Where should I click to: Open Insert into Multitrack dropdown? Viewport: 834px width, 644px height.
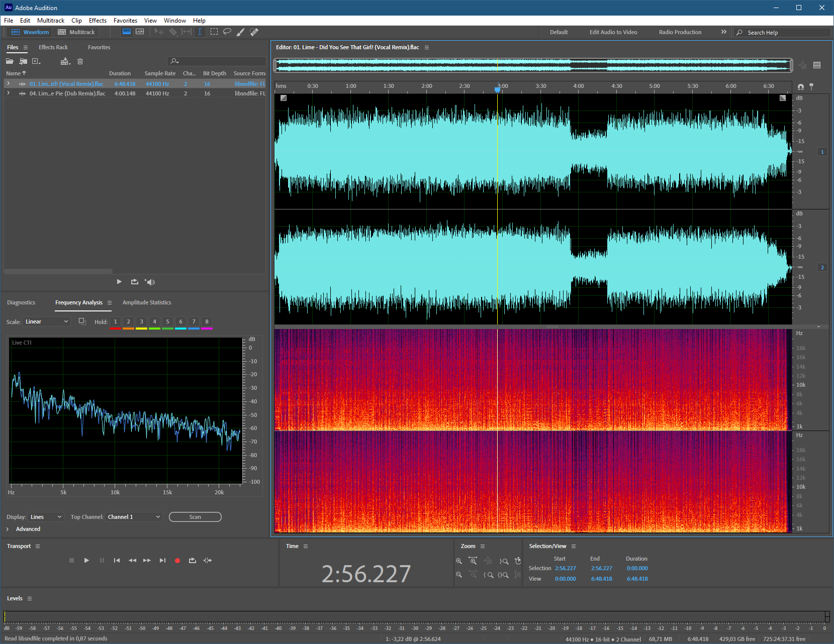(65, 61)
